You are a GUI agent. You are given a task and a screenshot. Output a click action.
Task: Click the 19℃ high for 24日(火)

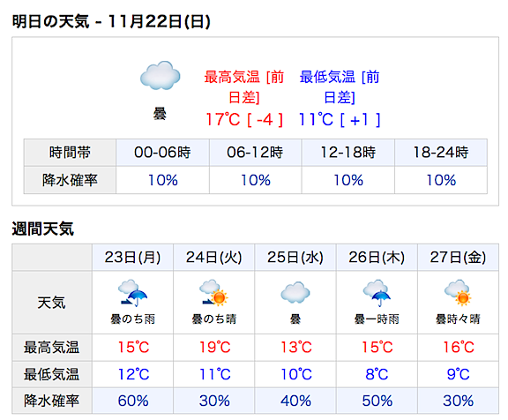pos(214,347)
